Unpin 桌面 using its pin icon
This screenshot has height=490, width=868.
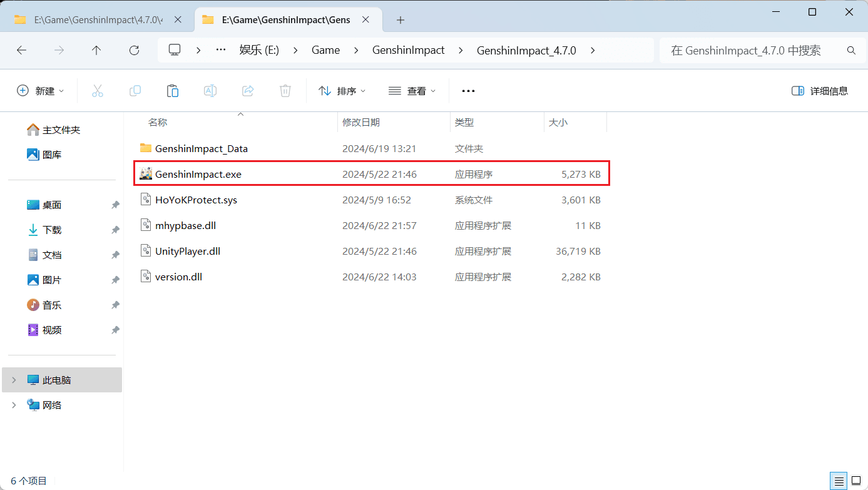pyautogui.click(x=115, y=205)
